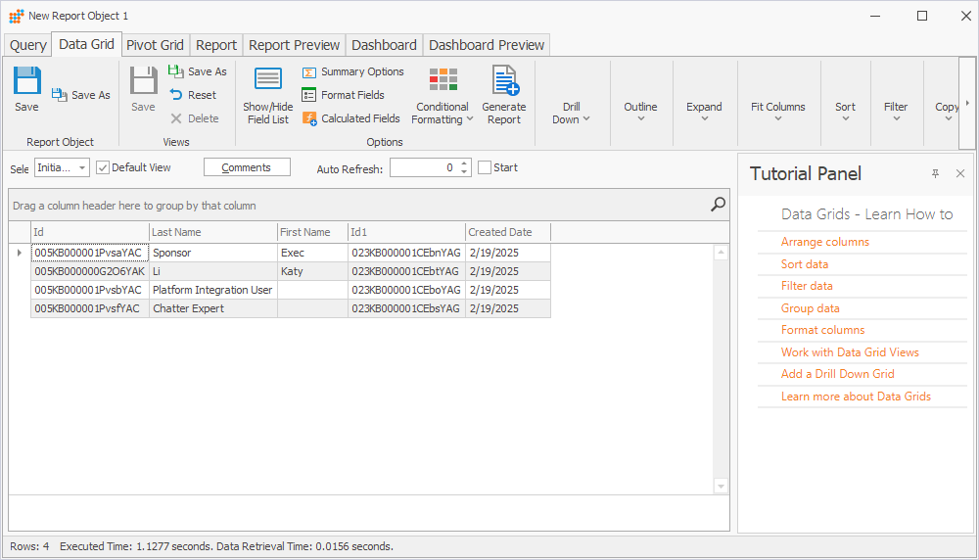979x560 pixels.
Task: Open the Expand dropdown
Action: tap(704, 113)
